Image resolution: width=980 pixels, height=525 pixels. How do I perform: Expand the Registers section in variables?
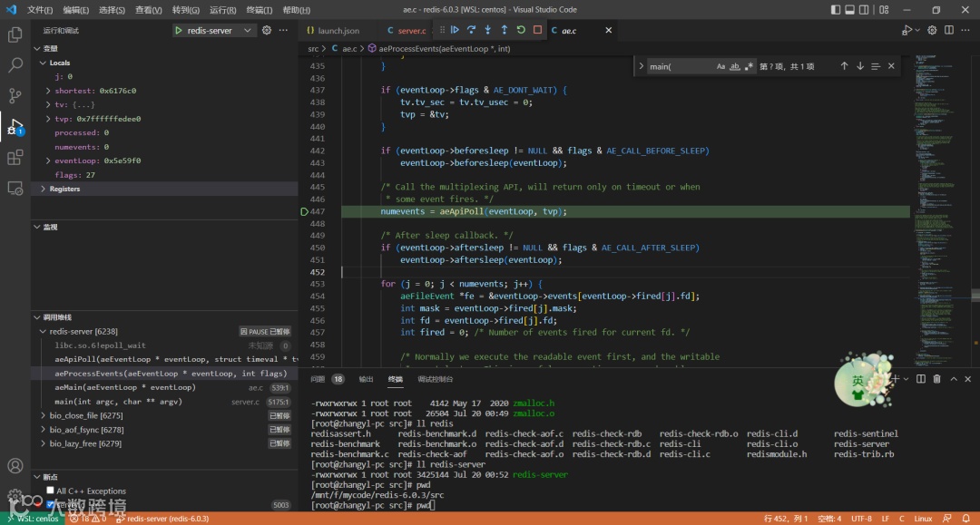pos(64,189)
